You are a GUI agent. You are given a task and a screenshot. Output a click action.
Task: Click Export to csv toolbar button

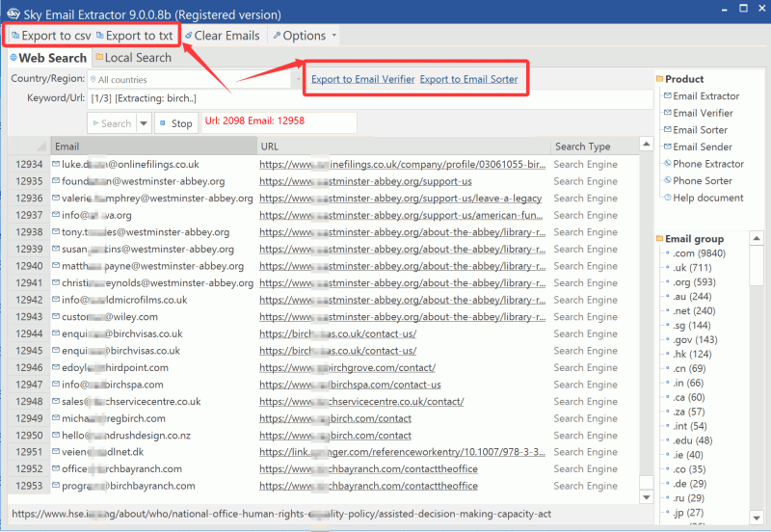pyautogui.click(x=52, y=36)
